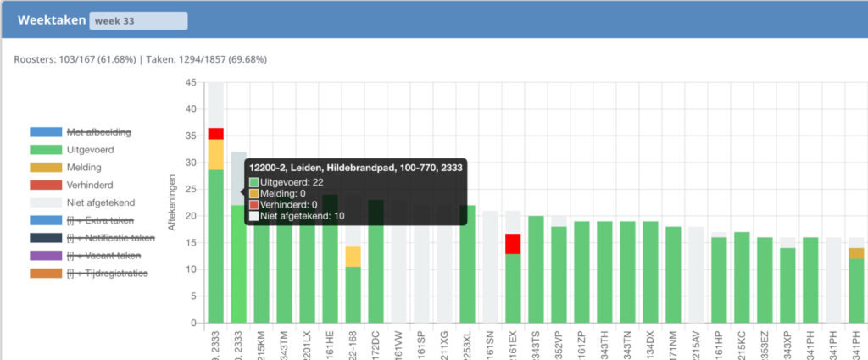Toggle the Niet afgetekend legend label
This screenshot has height=360, width=868.
[x=97, y=202]
